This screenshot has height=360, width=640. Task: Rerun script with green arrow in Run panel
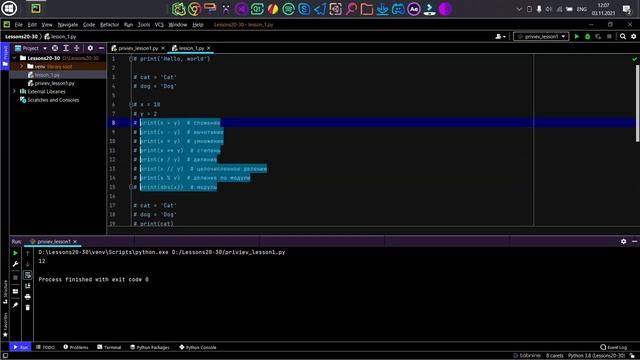point(16,253)
